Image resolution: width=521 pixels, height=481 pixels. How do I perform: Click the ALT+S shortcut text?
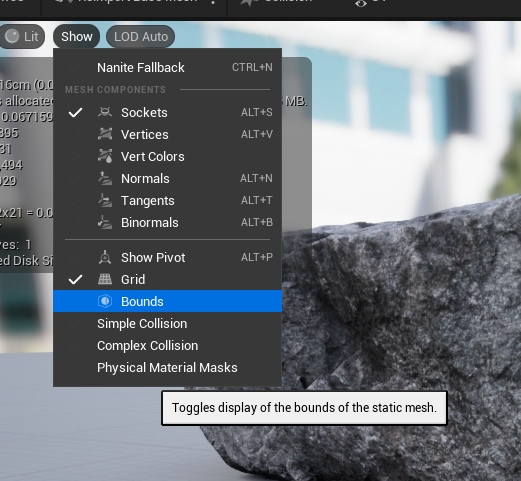tap(257, 112)
